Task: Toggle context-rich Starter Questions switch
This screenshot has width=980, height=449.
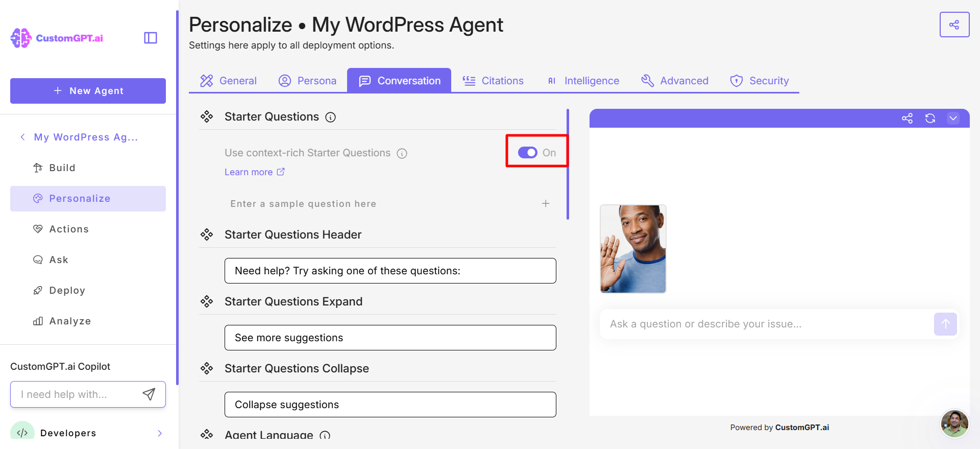Action: pos(528,153)
